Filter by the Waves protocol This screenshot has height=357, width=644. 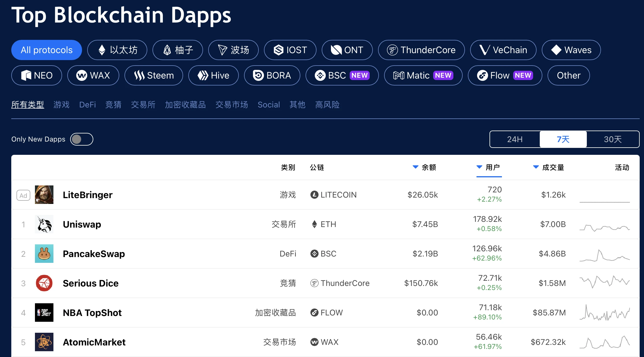pyautogui.click(x=571, y=50)
